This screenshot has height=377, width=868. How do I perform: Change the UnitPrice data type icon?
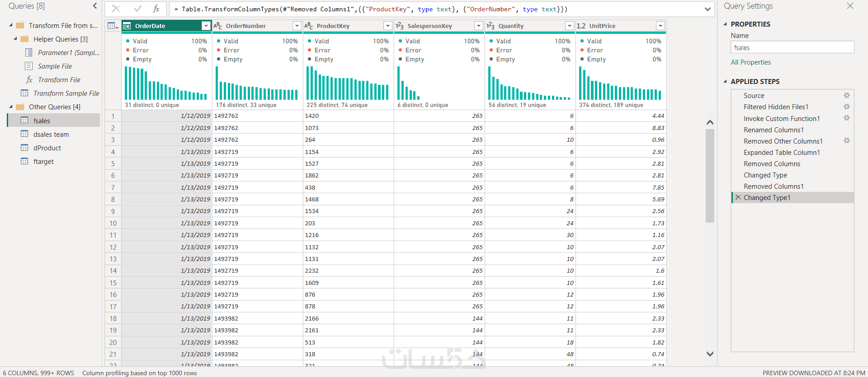[581, 26]
